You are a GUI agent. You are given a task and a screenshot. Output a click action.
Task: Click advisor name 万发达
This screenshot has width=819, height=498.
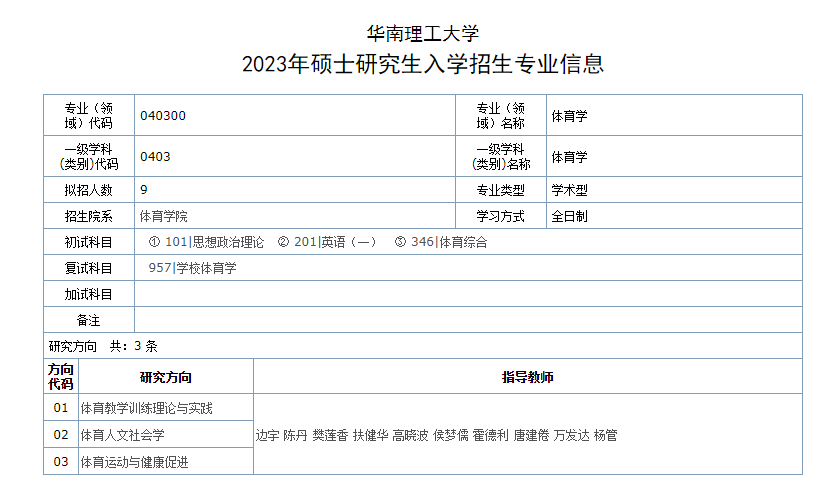coord(571,435)
